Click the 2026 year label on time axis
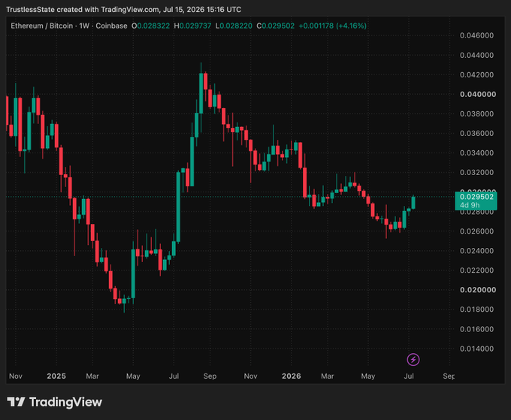Viewport: 511px width, 420px height. (291, 376)
